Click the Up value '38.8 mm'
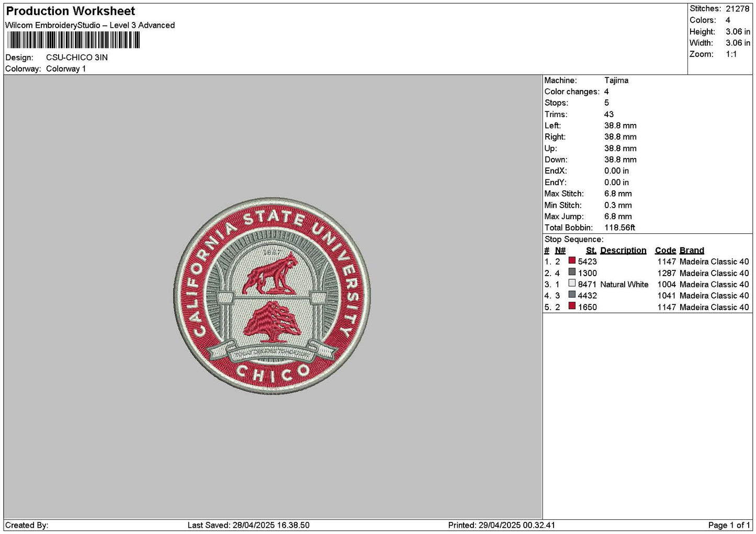Screen dimensions: 756x534 click(x=620, y=149)
